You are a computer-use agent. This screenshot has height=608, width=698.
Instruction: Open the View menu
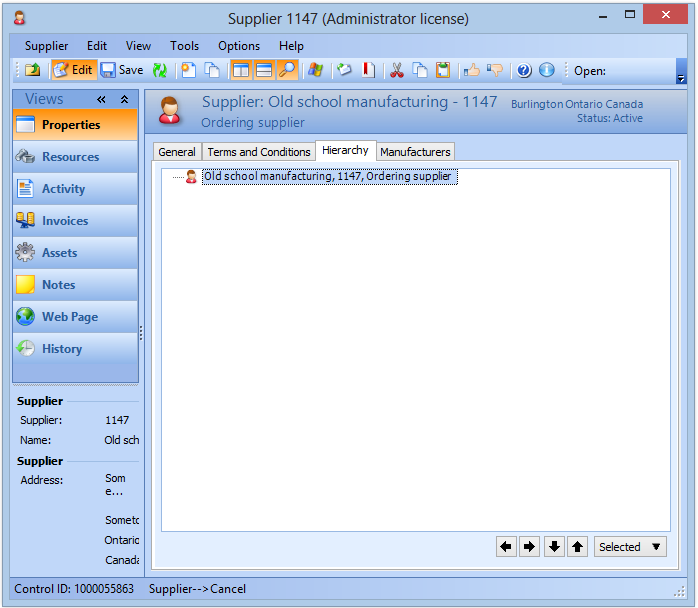138,46
